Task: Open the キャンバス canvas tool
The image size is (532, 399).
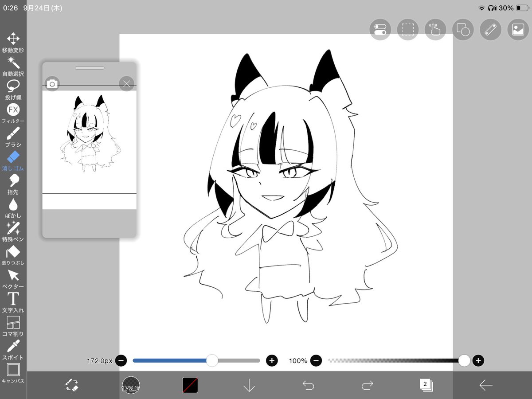Action: 13,373
